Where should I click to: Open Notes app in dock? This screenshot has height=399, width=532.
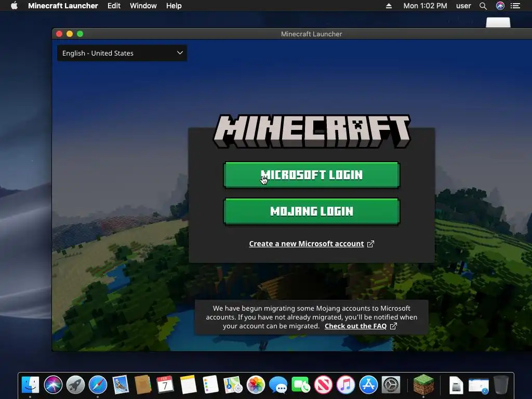(188, 385)
